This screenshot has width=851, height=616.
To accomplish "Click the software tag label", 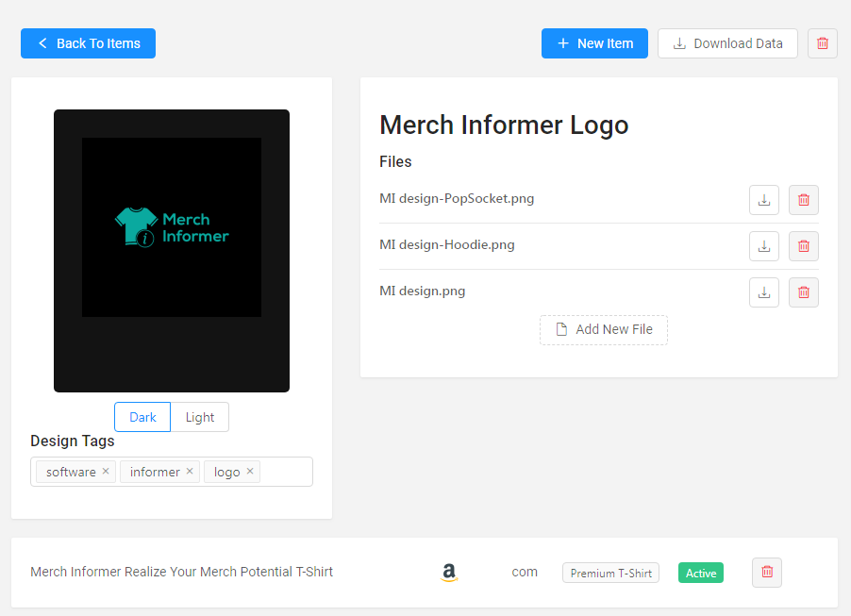I will point(71,473).
